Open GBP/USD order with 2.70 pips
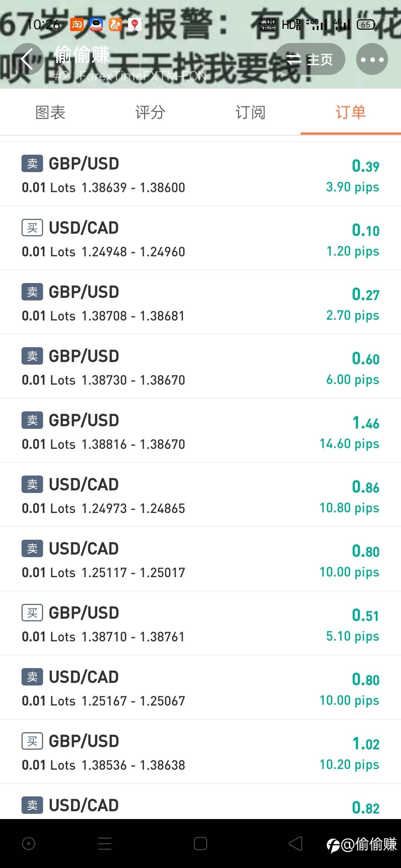Screen dimensions: 401x868 point(200,303)
